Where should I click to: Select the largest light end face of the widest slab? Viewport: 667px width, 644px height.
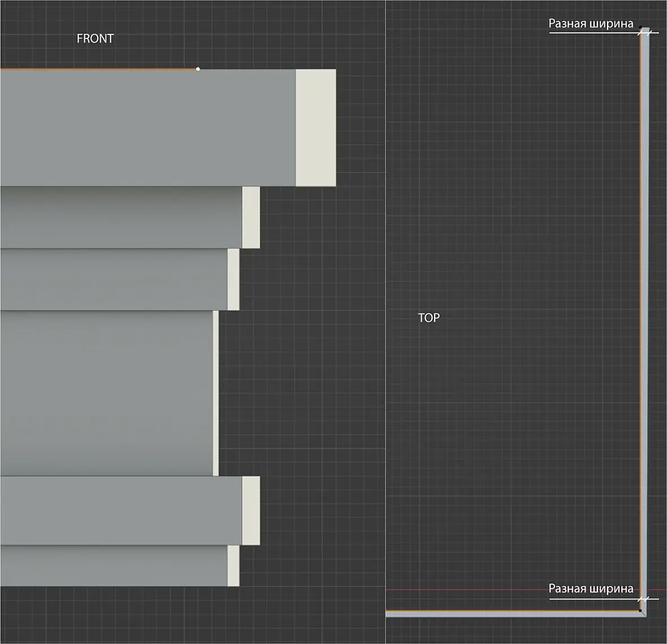[x=315, y=128]
